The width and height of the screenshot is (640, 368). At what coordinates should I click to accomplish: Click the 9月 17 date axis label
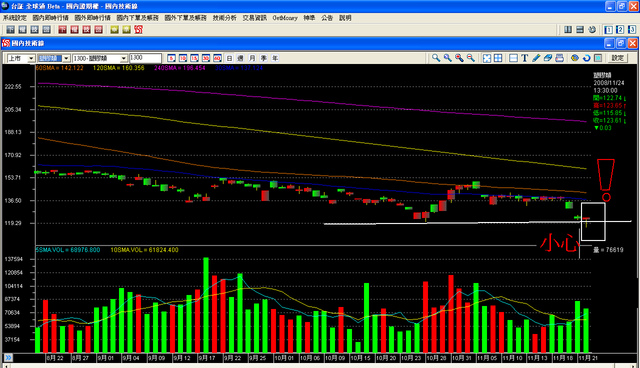[207, 358]
